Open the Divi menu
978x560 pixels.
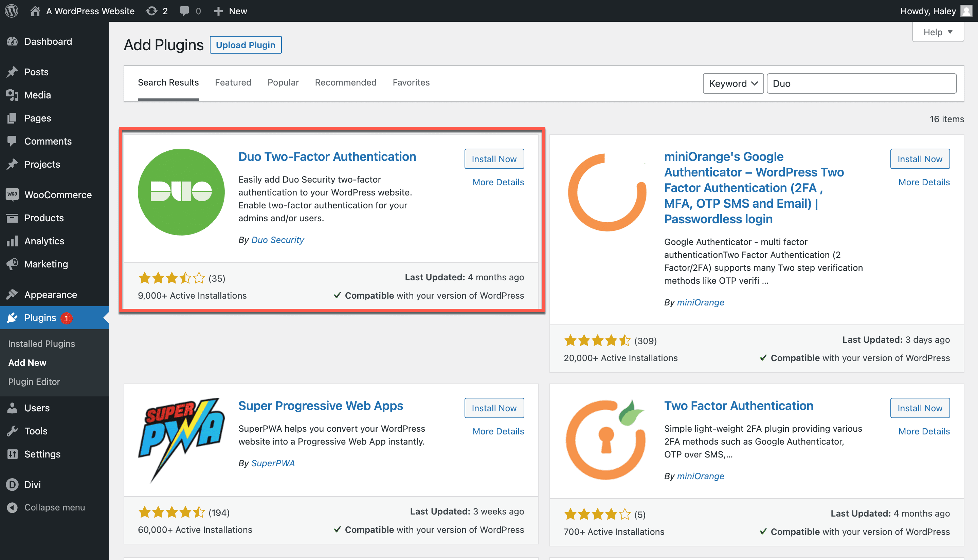click(x=32, y=484)
